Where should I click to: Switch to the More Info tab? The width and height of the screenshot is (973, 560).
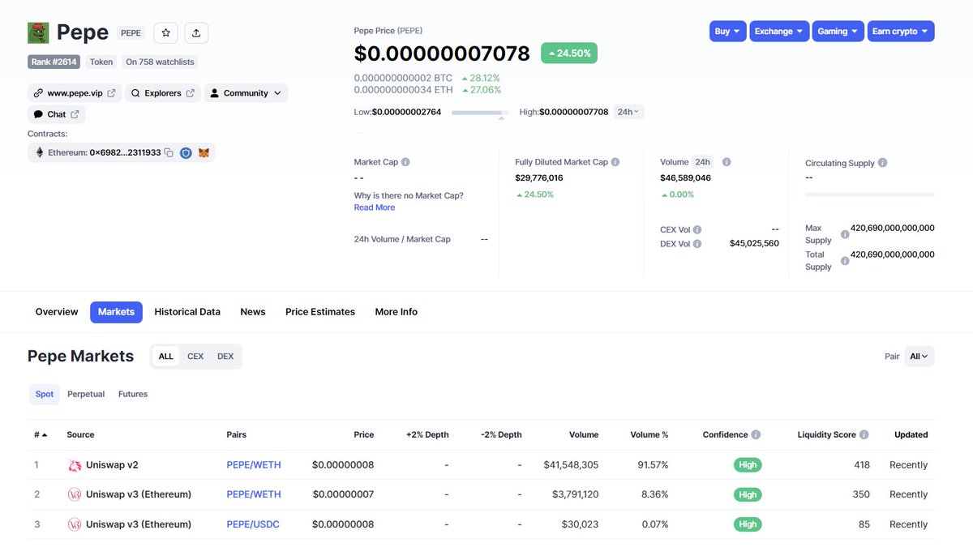pos(396,312)
